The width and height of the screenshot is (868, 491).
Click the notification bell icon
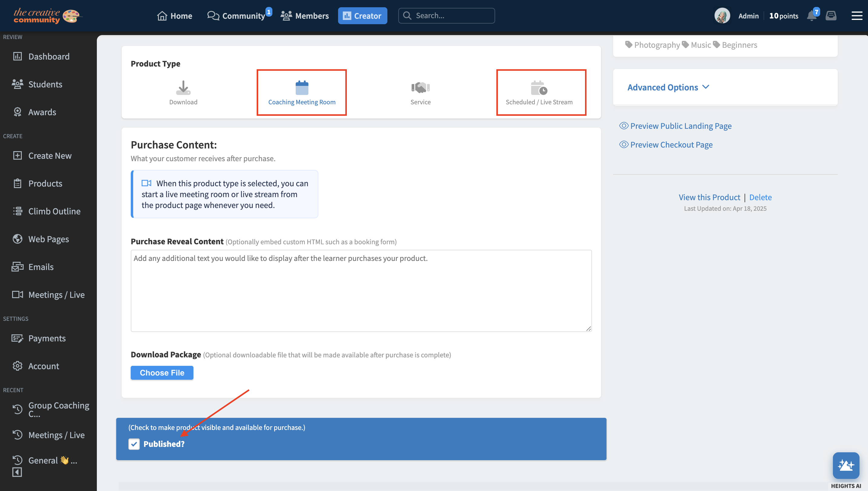pyautogui.click(x=811, y=16)
